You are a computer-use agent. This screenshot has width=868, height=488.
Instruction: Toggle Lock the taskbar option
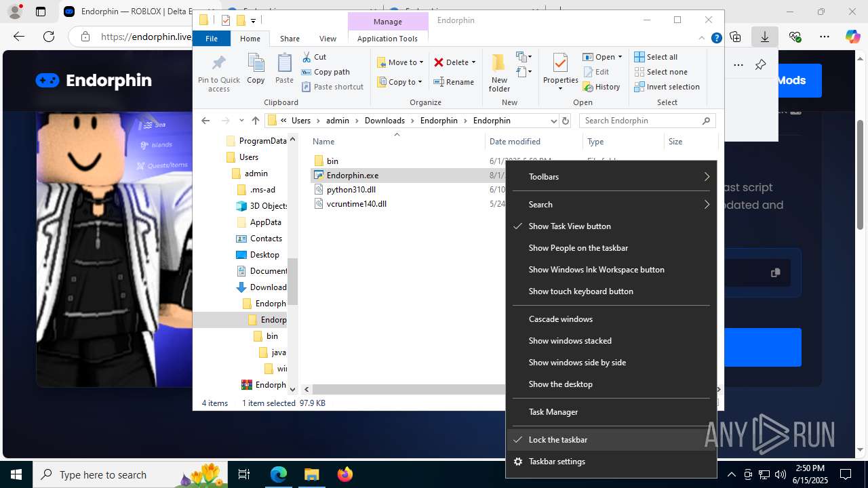[611, 440]
